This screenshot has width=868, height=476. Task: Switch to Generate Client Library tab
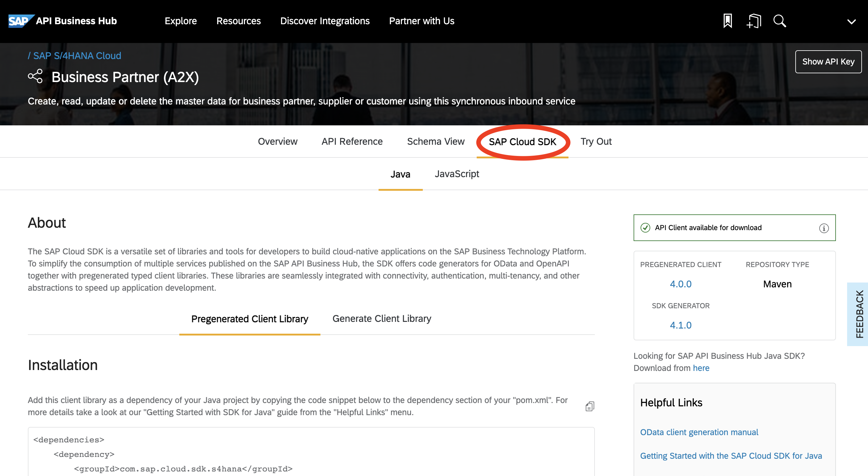[381, 318]
